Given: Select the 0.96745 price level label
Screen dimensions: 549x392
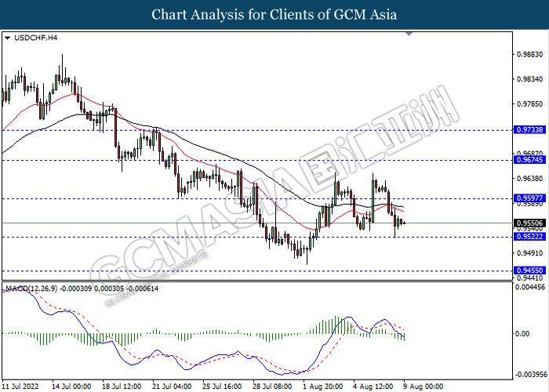Looking at the screenshot, I should coord(529,160).
